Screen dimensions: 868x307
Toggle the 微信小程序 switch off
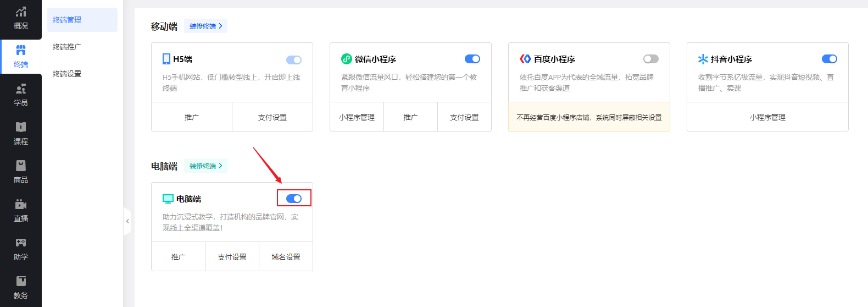[x=472, y=59]
